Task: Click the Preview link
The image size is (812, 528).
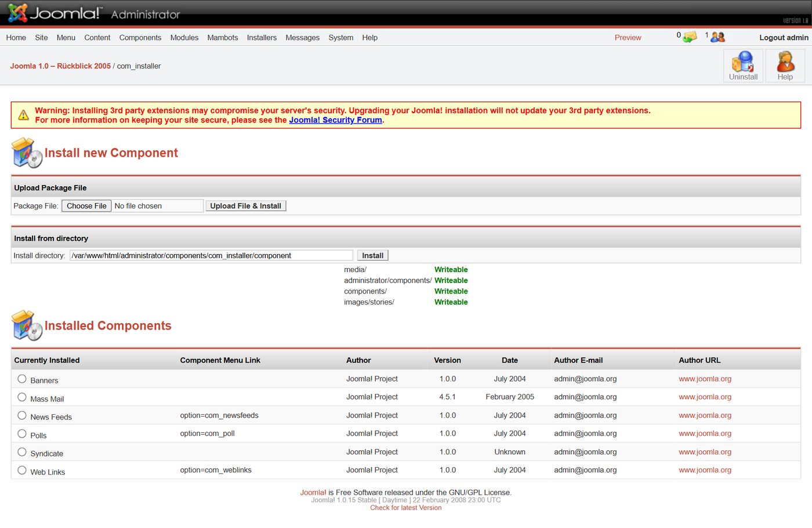Action: 628,38
